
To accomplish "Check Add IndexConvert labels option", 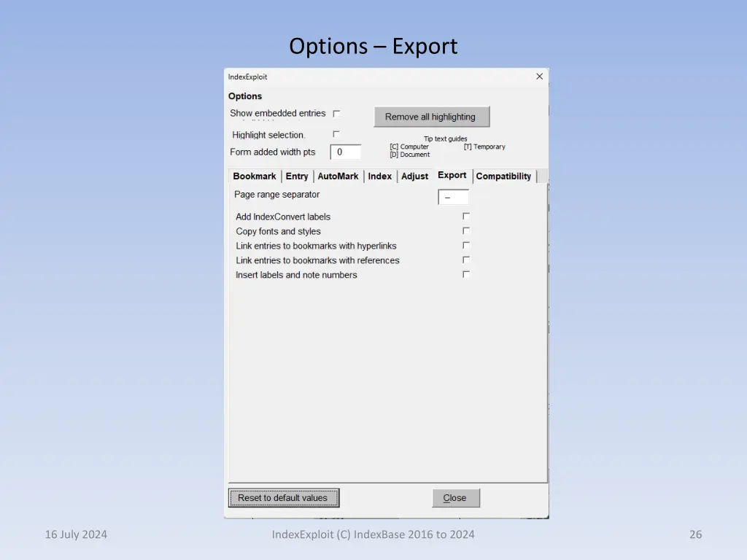I will click(466, 216).
